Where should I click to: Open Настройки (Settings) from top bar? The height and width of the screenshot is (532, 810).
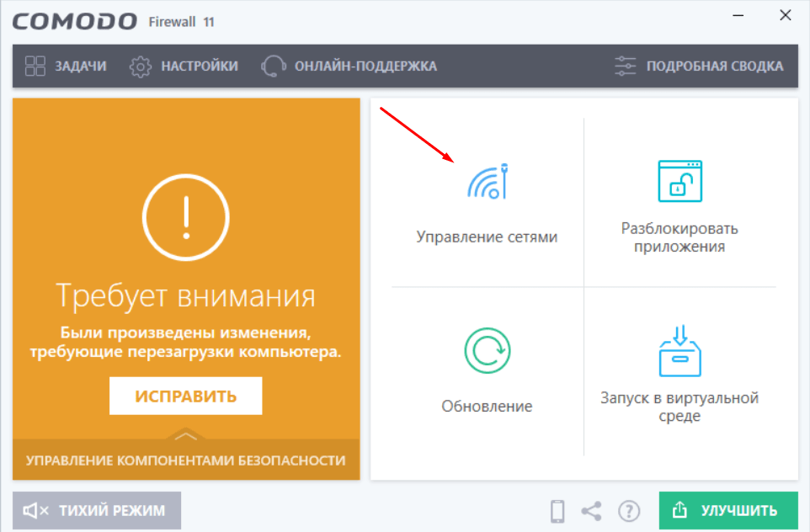[184, 66]
